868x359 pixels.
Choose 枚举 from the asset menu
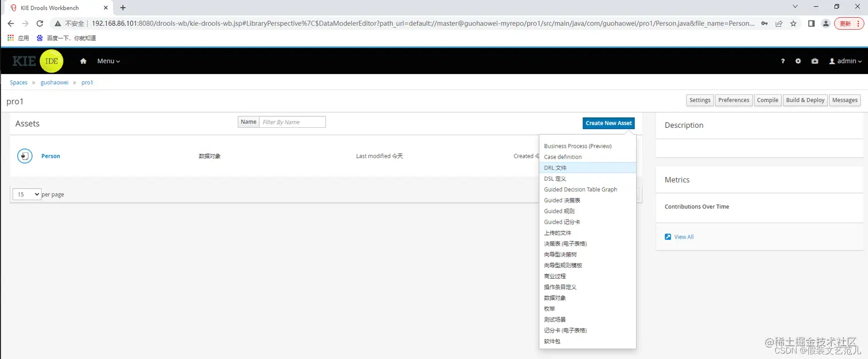pyautogui.click(x=588, y=309)
